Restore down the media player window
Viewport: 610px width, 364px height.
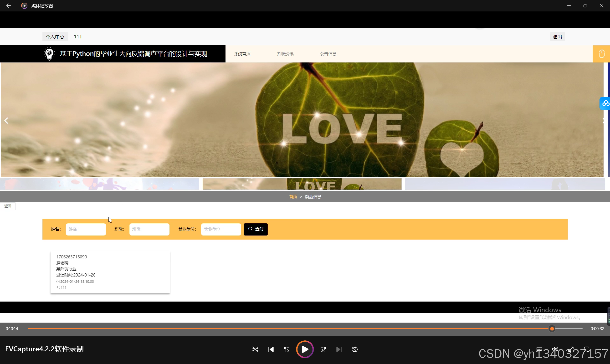coord(585,6)
